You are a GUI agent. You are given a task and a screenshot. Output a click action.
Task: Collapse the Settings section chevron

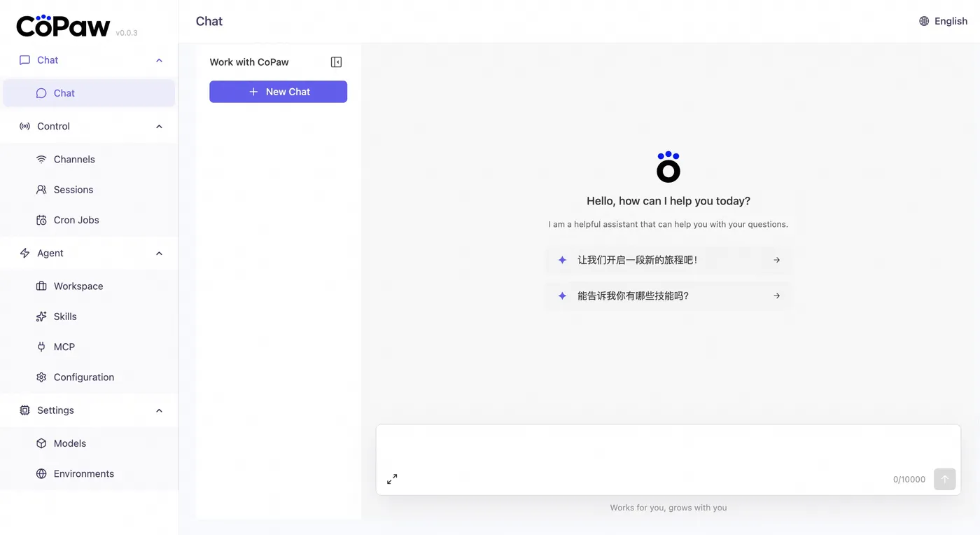pyautogui.click(x=159, y=410)
